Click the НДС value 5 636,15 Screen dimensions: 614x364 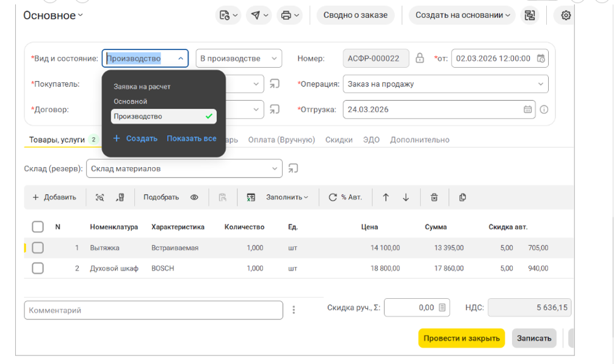pos(529,308)
